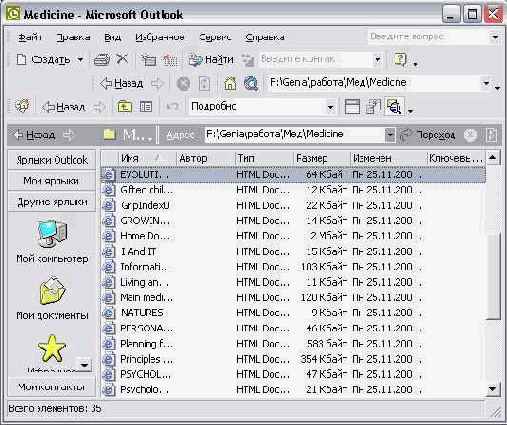Open the Создать dropdown arrow

tap(80, 60)
